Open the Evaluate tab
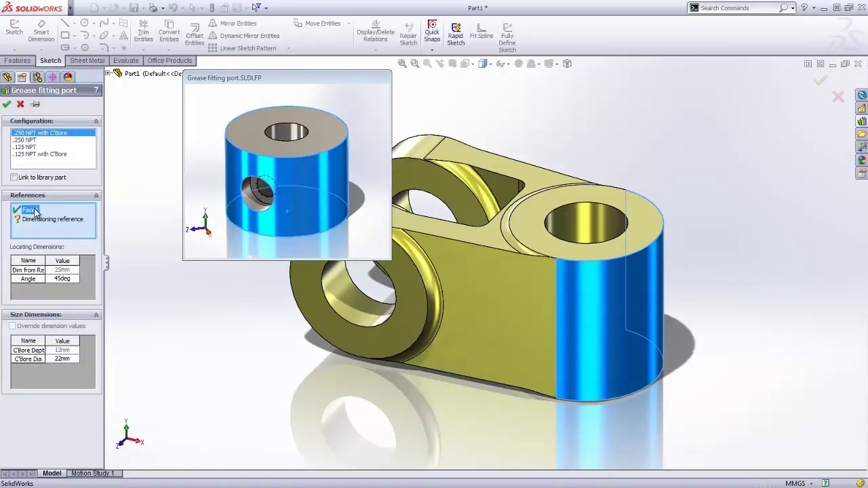 point(125,60)
